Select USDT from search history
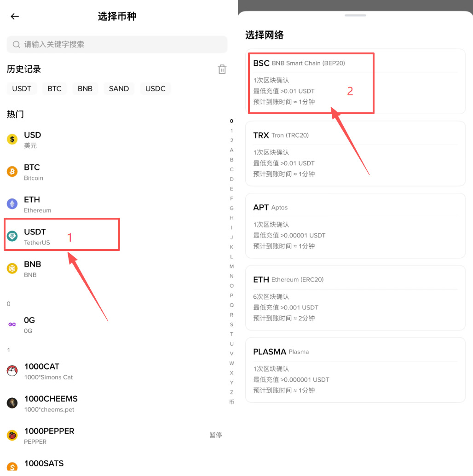Viewport: 473px width, 476px height. [22, 89]
